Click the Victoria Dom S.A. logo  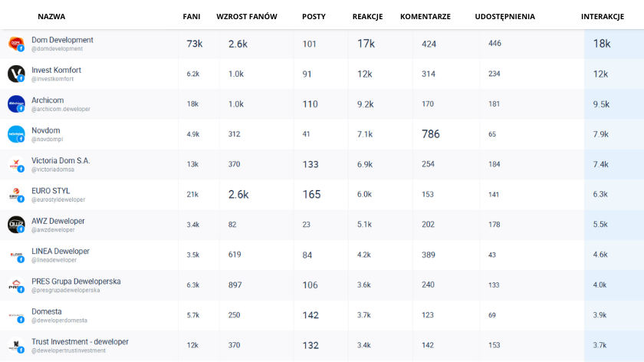pos(16,164)
